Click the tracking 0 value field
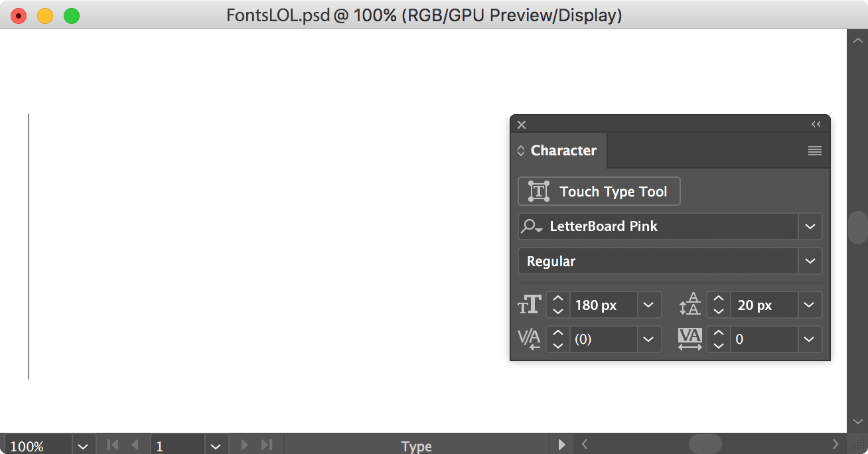Image resolution: width=868 pixels, height=454 pixels. click(x=764, y=339)
